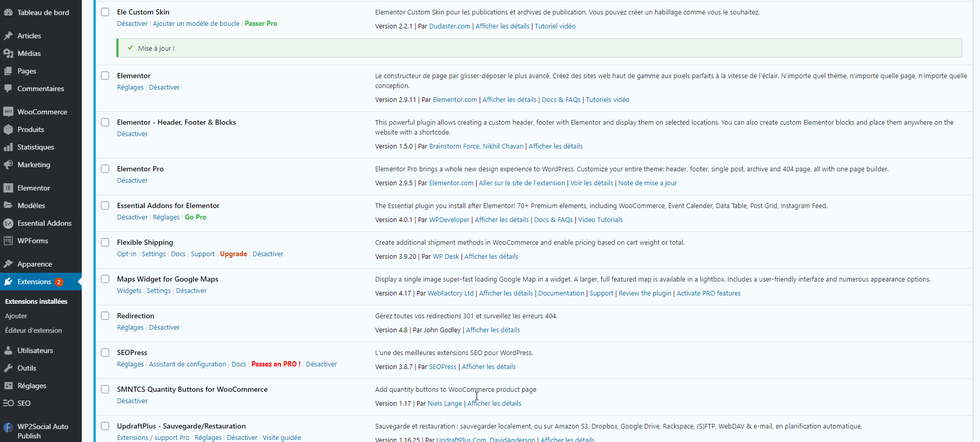Select the Elementor plugin checkbox
980x442 pixels.
click(105, 76)
